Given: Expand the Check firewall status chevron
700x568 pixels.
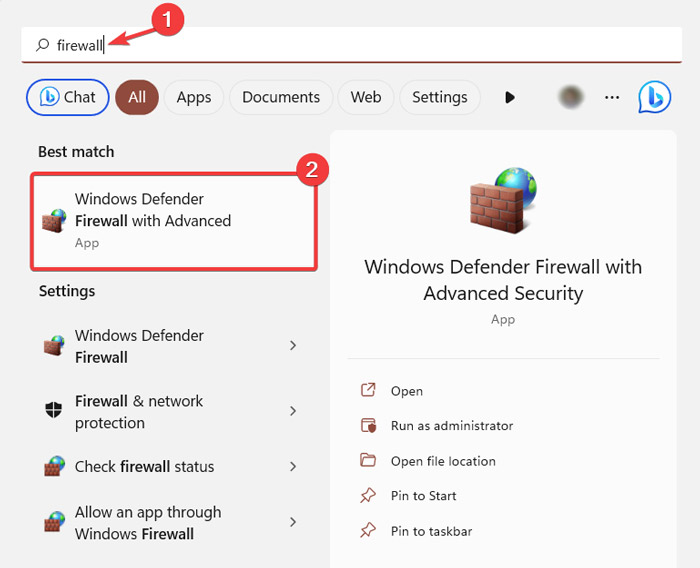Looking at the screenshot, I should tap(293, 467).
